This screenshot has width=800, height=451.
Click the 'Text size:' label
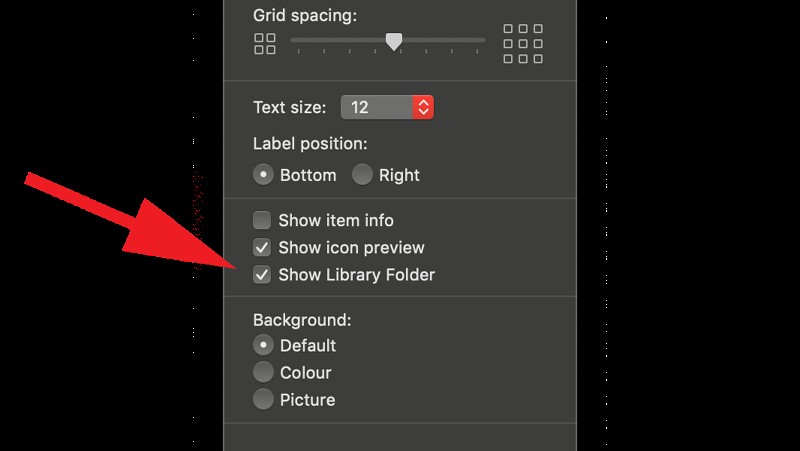click(290, 107)
